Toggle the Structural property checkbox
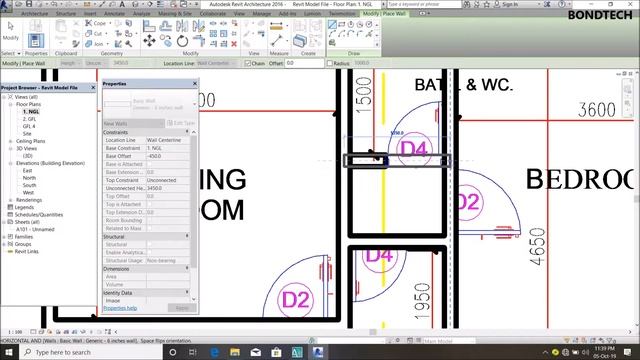Viewport: 640px width, 360px height. pos(149,244)
